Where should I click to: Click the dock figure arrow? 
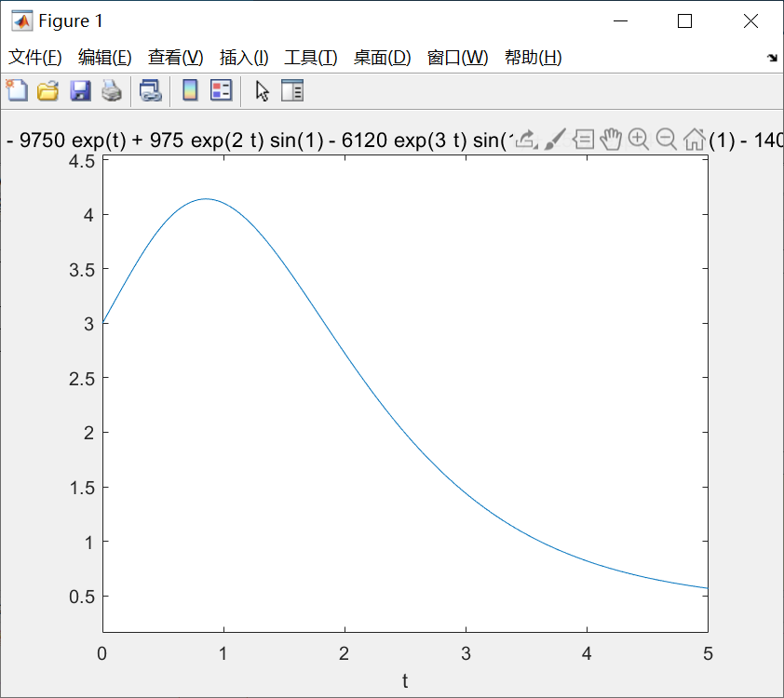click(x=772, y=58)
